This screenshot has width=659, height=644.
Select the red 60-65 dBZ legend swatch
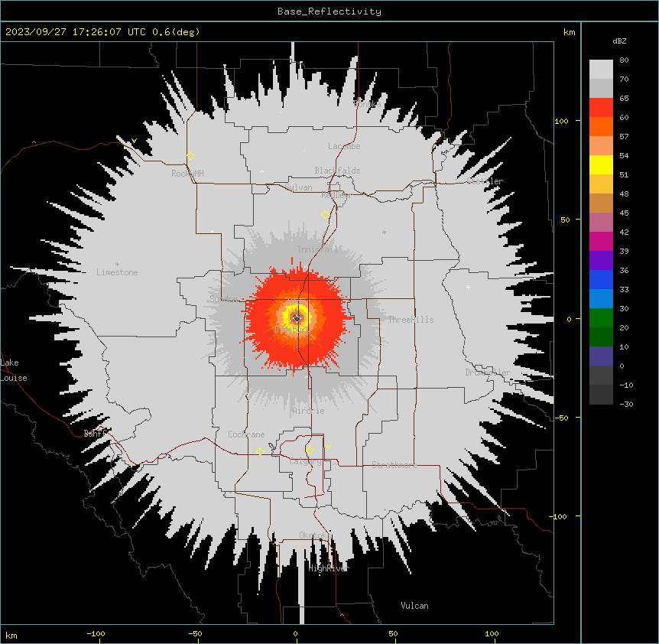tap(601, 108)
